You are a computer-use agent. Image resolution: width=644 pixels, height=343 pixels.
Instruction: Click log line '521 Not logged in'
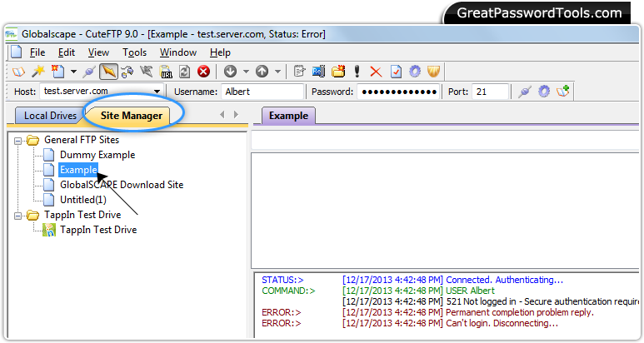click(481, 301)
